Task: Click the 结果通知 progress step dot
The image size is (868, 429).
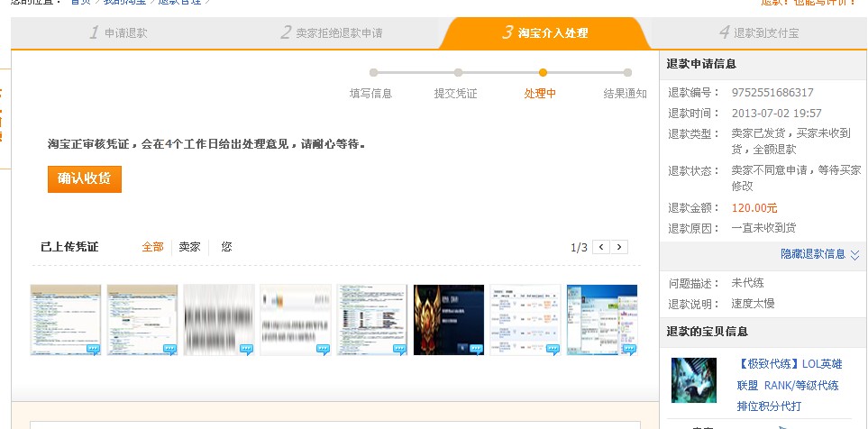Action: coord(627,72)
